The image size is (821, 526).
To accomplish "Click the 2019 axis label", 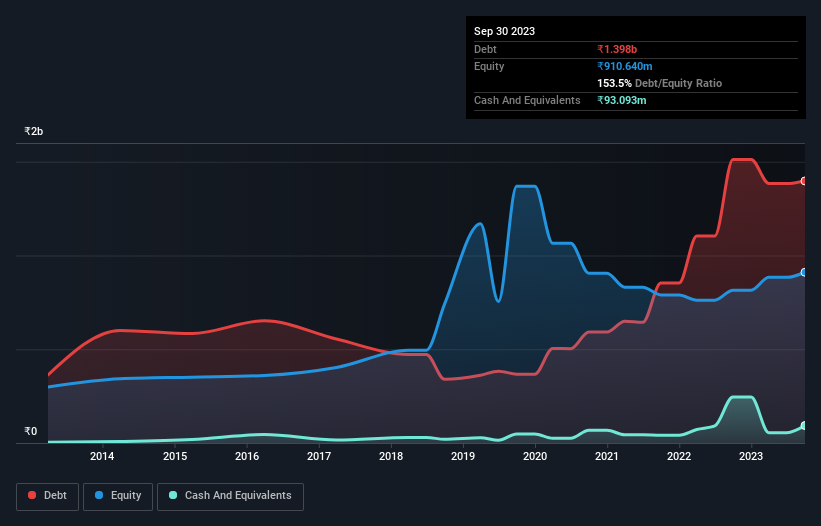I will point(463,456).
